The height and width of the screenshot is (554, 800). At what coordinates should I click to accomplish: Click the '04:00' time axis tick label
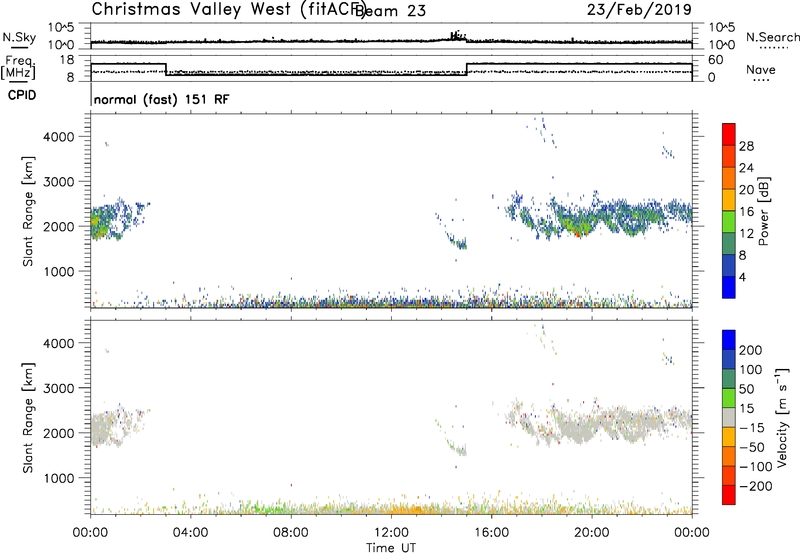[x=191, y=533]
